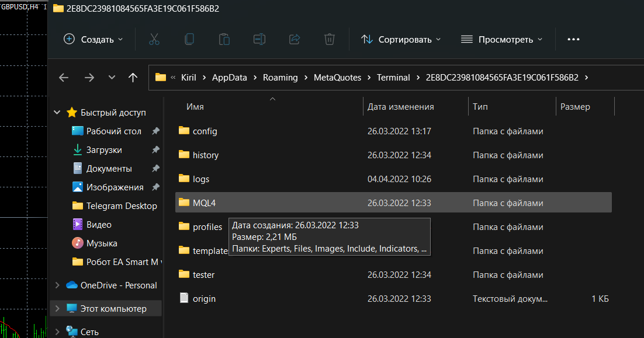Click logs date 04.04.2022 10:26
The height and width of the screenshot is (338, 644).
[399, 179]
